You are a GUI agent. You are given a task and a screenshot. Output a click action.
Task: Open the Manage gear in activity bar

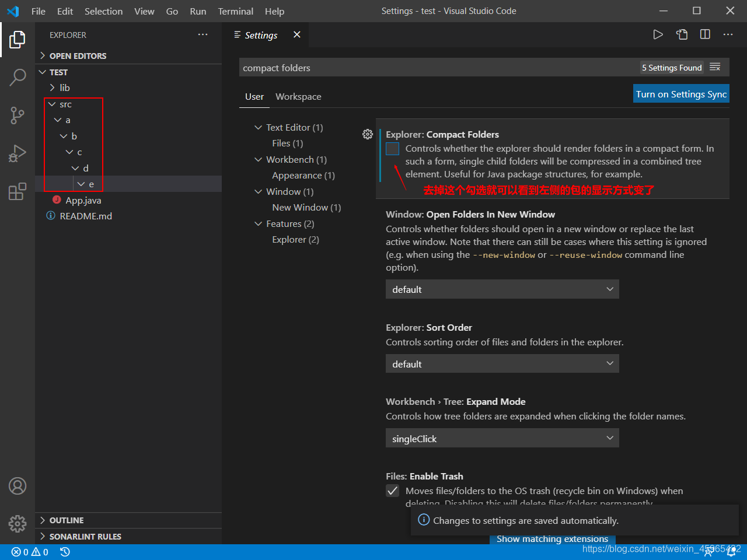coord(18,523)
